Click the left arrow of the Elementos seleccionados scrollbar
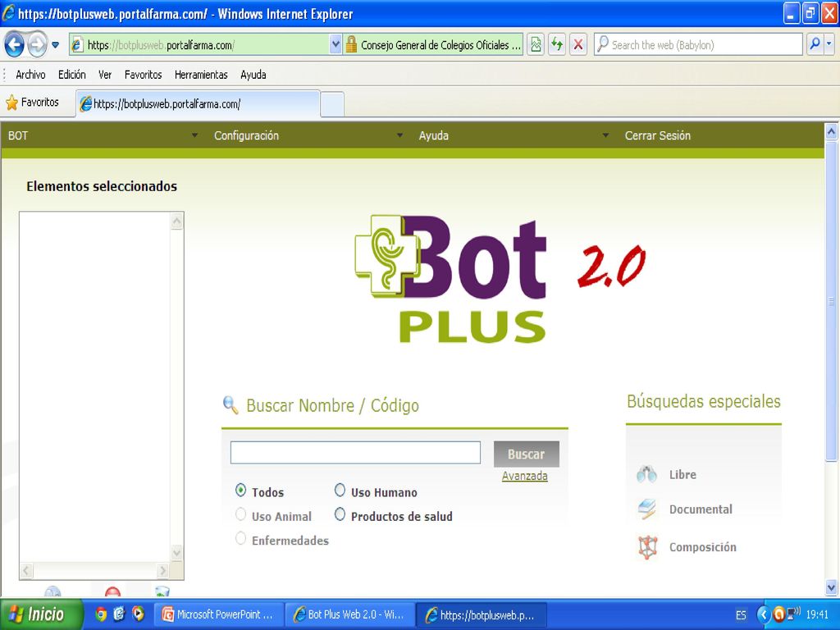 [x=27, y=571]
